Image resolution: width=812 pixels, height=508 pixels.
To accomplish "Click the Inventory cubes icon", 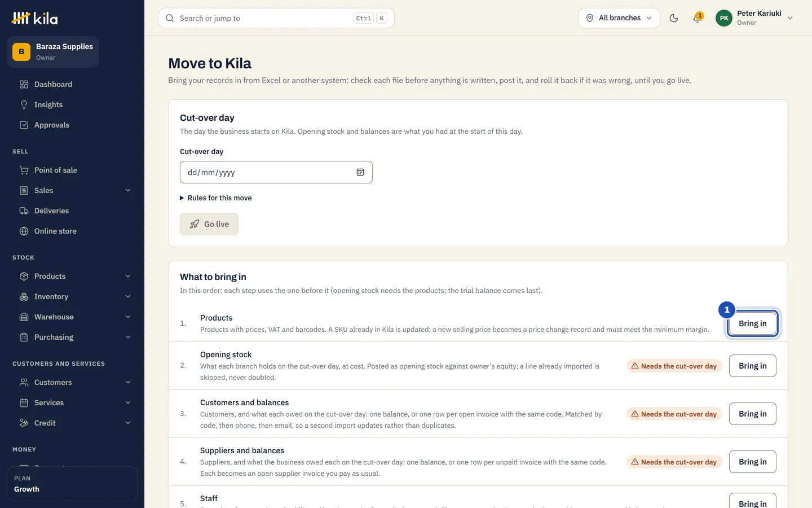I will click(24, 297).
